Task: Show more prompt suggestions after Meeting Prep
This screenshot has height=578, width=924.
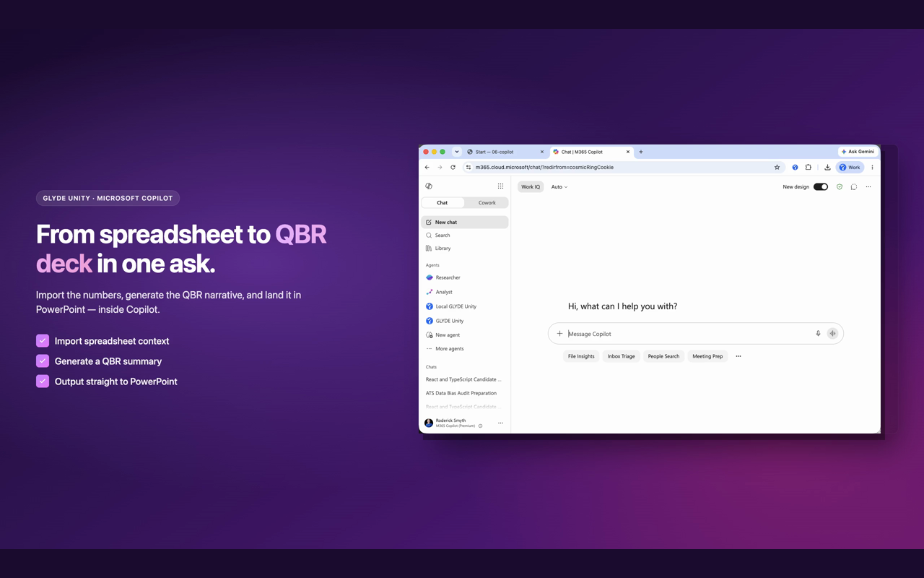Action: click(738, 356)
